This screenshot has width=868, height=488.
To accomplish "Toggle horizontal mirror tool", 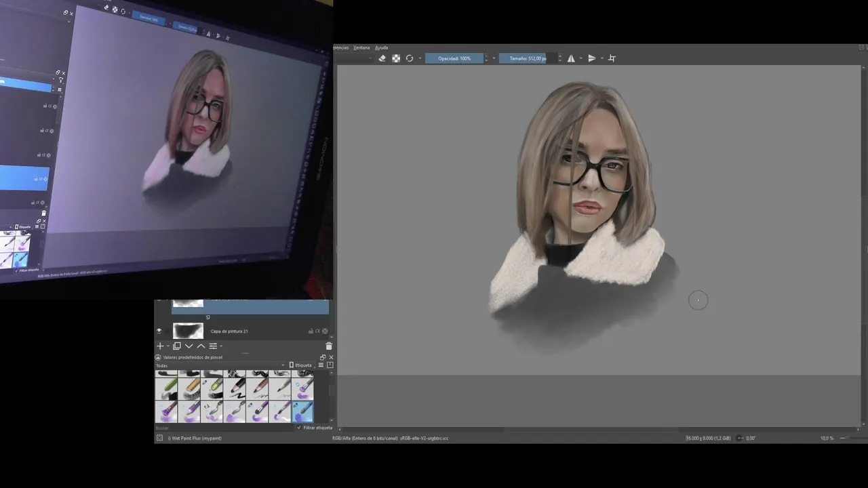I will pyautogui.click(x=571, y=58).
